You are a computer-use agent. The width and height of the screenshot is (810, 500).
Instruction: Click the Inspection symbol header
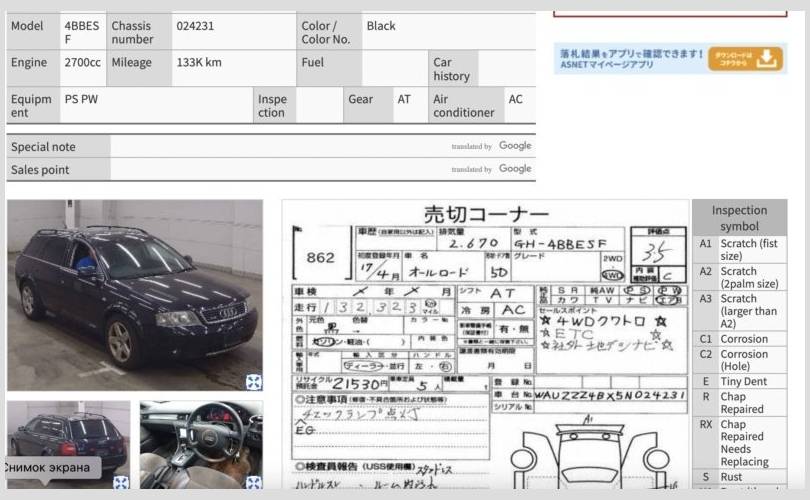[739, 218]
